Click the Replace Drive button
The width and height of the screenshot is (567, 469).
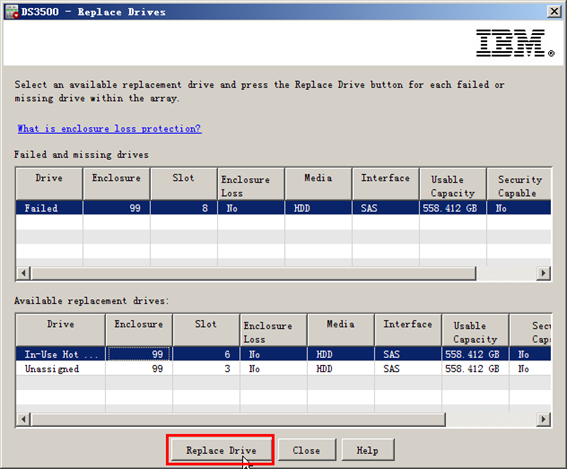(x=221, y=450)
